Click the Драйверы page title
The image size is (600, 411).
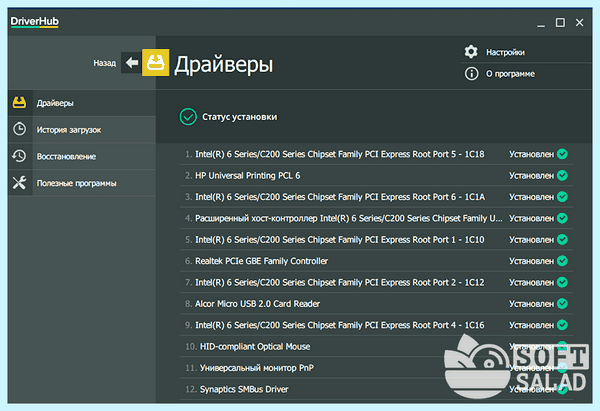(223, 64)
